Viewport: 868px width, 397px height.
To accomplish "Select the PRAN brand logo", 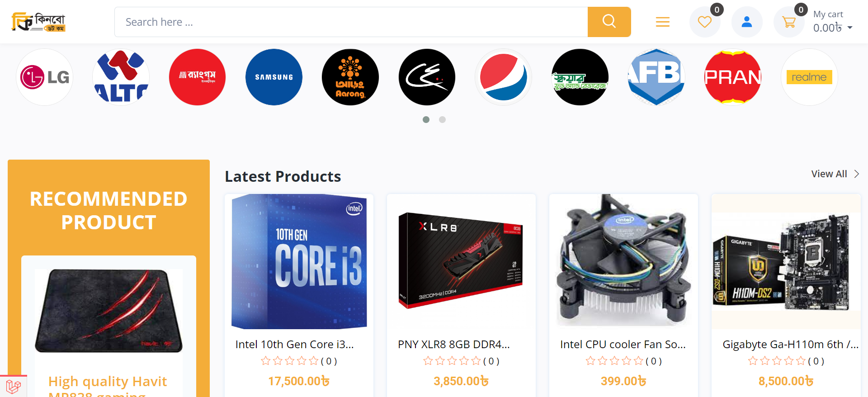I will tap(733, 77).
